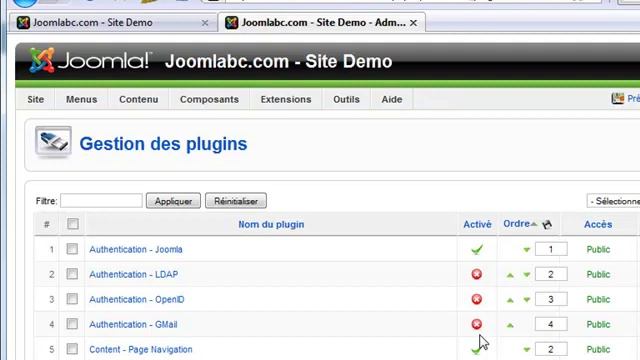Open the Contenu menu

coord(139,99)
